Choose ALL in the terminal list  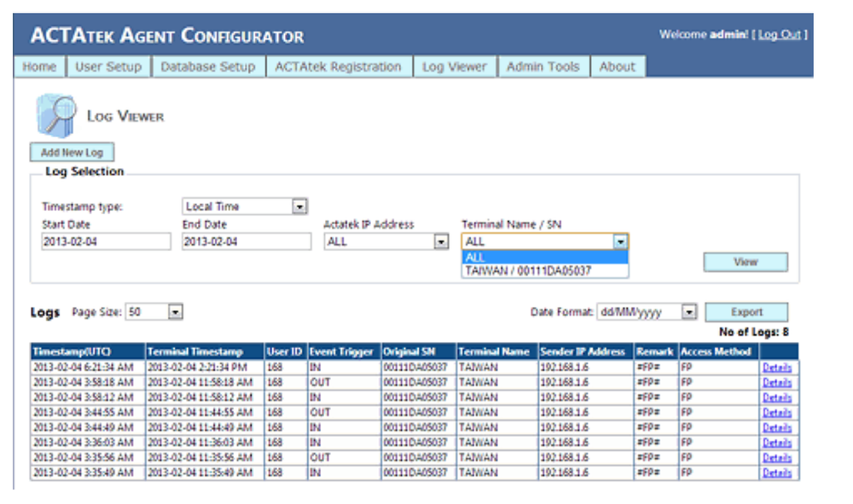[x=545, y=258]
